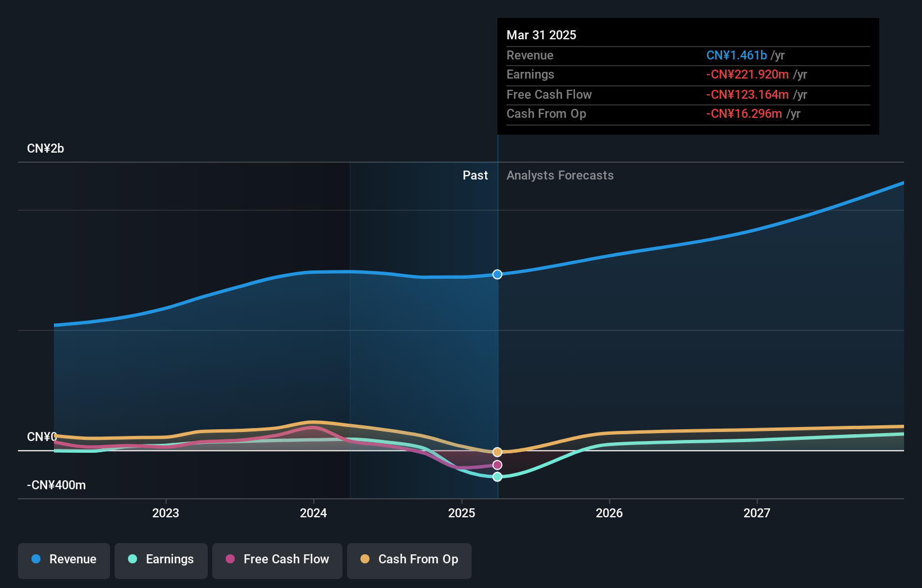
Task: Toggle the Cash From Op legend button
Action: coord(409,561)
